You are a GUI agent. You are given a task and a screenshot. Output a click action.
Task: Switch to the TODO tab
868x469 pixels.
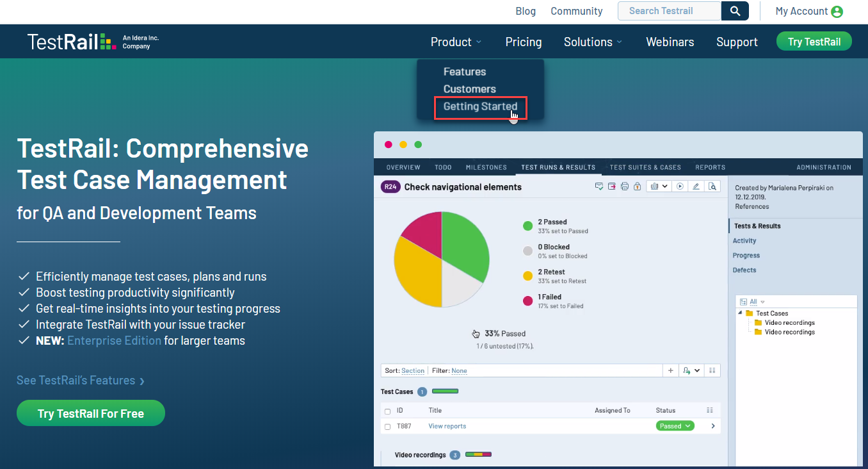point(443,167)
